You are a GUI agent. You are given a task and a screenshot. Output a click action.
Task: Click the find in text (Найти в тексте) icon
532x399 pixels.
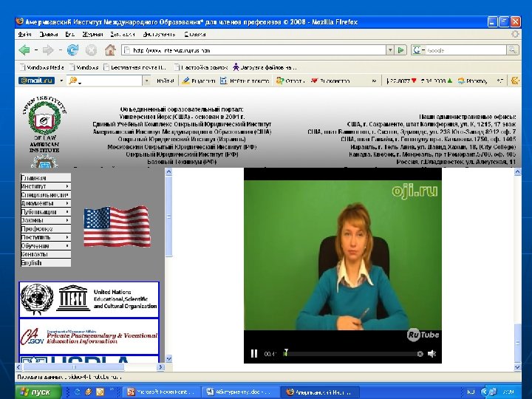tap(224, 81)
